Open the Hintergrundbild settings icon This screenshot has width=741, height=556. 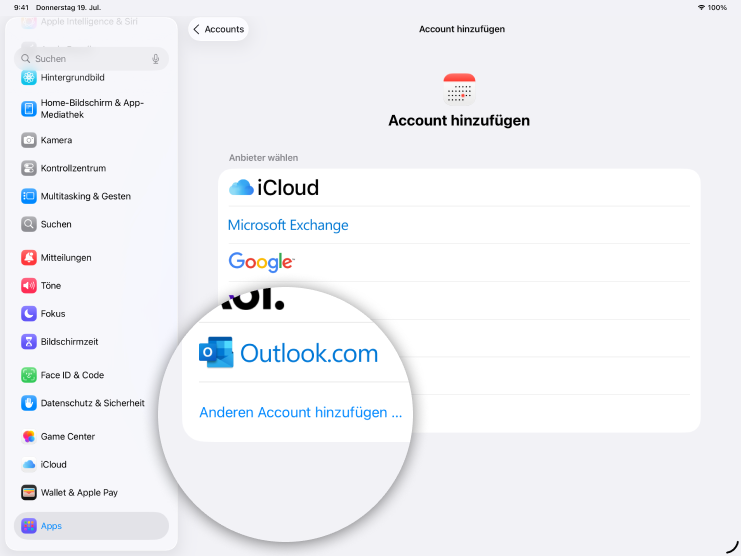tap(29, 77)
